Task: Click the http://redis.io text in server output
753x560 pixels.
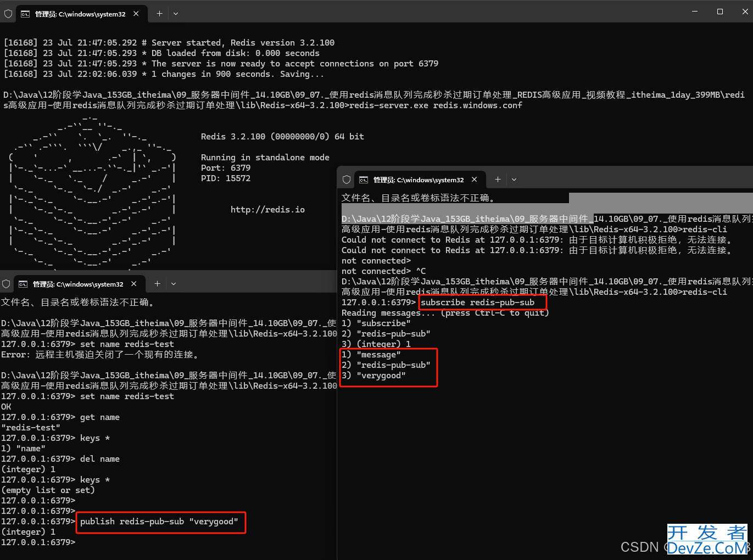Action: pos(267,209)
